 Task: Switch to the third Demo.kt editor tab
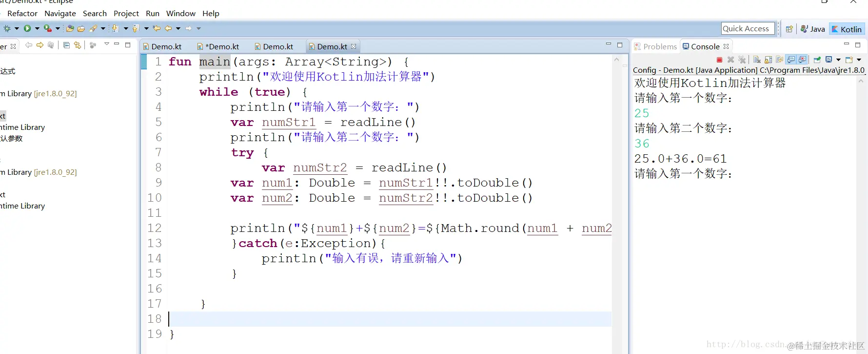tap(274, 46)
